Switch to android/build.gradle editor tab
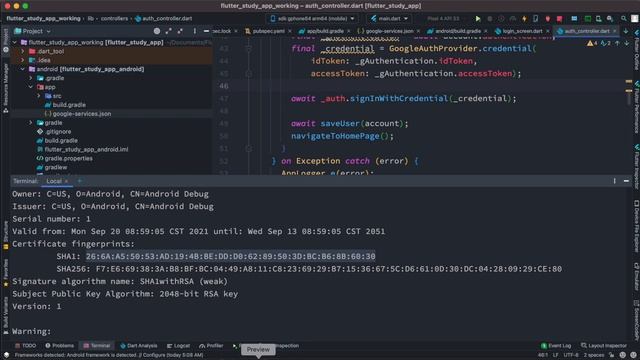 click(x=458, y=31)
